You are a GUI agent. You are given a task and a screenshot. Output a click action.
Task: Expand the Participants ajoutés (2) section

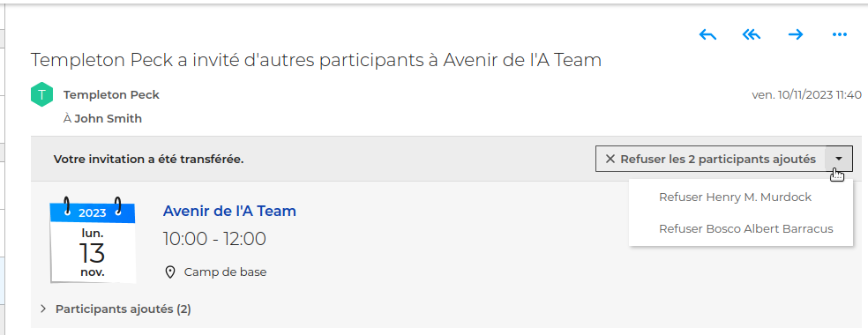[116, 309]
